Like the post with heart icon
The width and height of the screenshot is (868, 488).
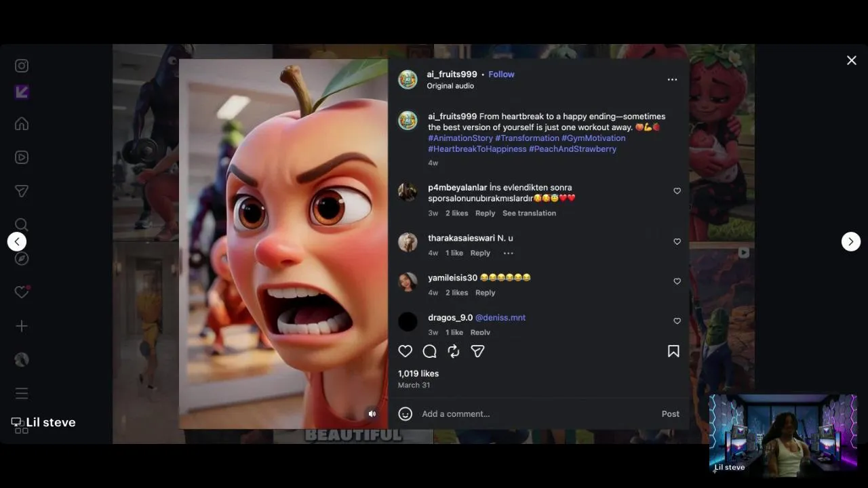click(x=405, y=351)
